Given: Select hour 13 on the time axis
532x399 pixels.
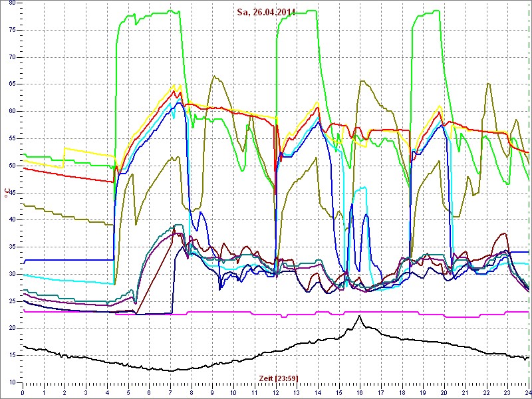Looking at the screenshot, I should pyautogui.click(x=296, y=392).
